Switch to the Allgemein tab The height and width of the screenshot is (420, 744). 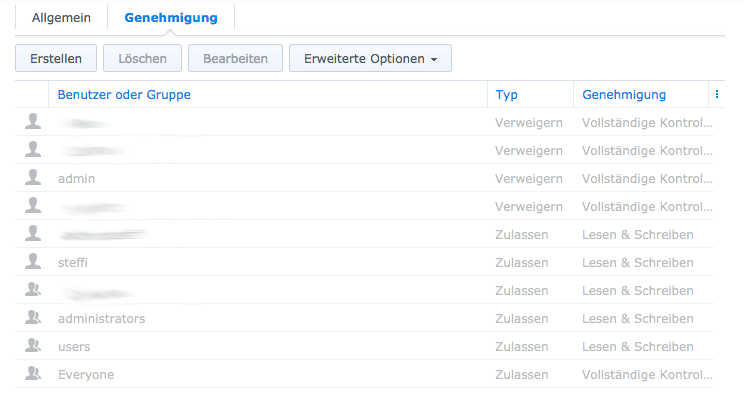(61, 17)
